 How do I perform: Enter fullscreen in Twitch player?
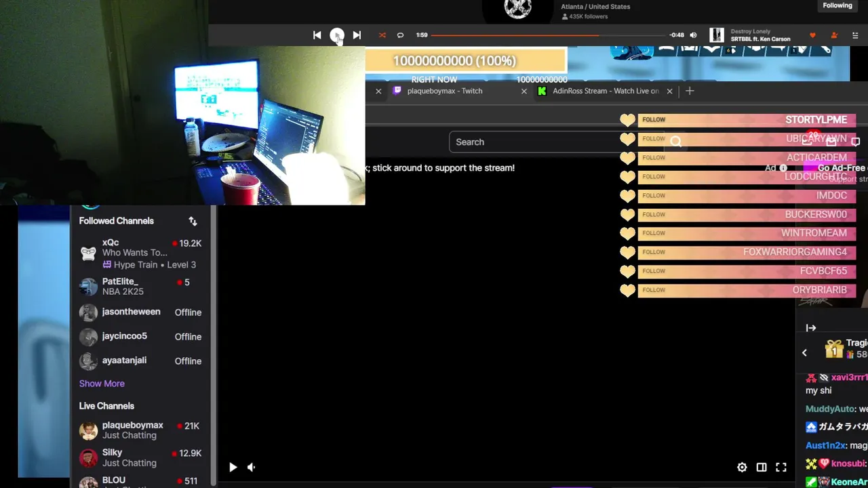click(781, 467)
